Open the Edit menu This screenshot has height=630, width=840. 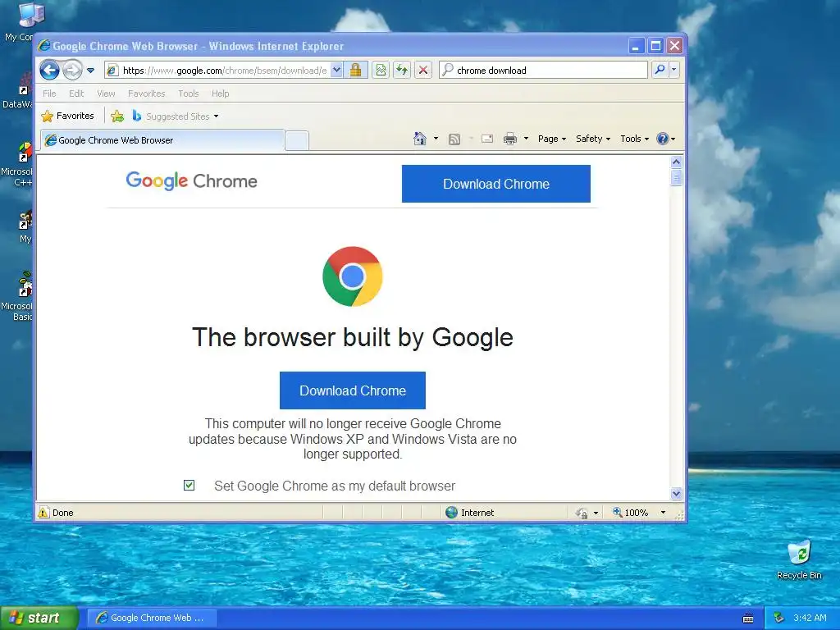[x=76, y=94]
